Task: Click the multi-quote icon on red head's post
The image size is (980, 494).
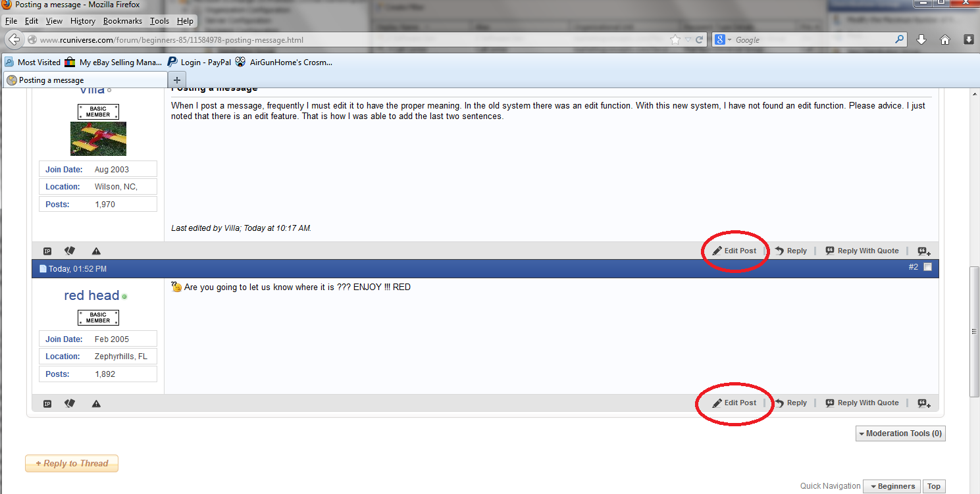Action: point(924,403)
